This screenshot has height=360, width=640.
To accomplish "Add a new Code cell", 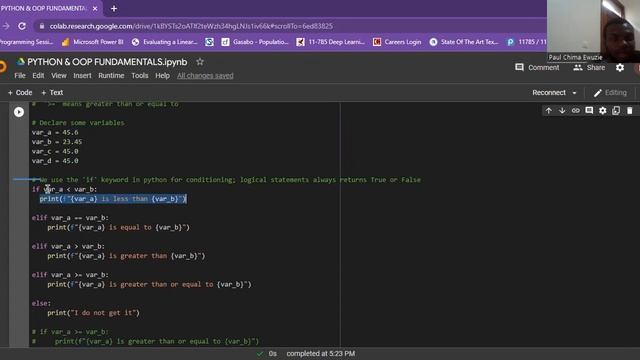I will (20, 93).
